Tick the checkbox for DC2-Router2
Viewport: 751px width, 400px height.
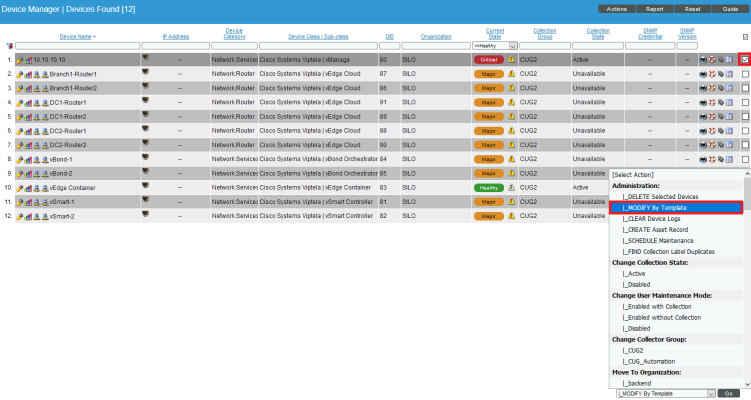click(x=745, y=145)
